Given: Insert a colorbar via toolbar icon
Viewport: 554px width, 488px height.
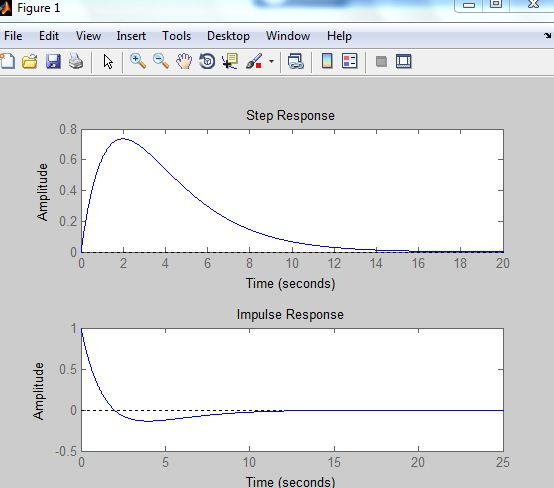Looking at the screenshot, I should 327,61.
